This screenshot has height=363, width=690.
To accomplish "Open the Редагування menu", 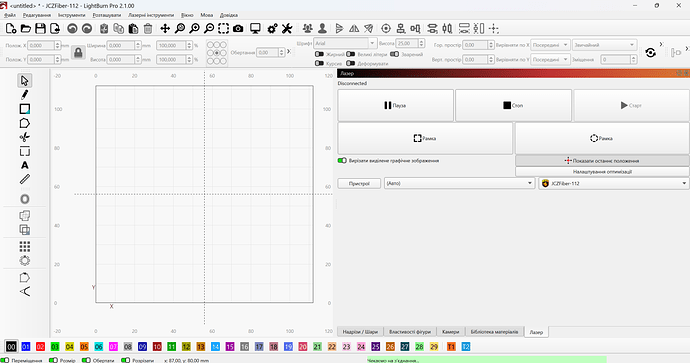I will (x=37, y=15).
